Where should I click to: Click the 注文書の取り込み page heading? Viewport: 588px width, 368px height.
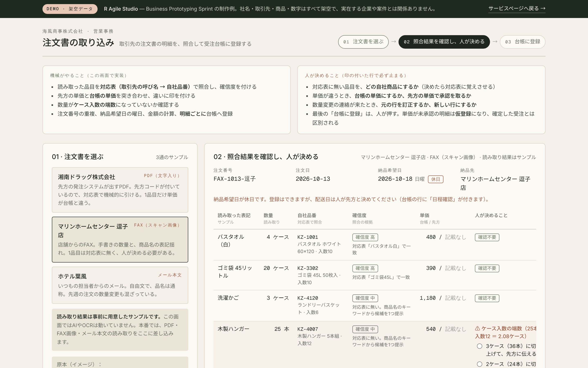78,42
